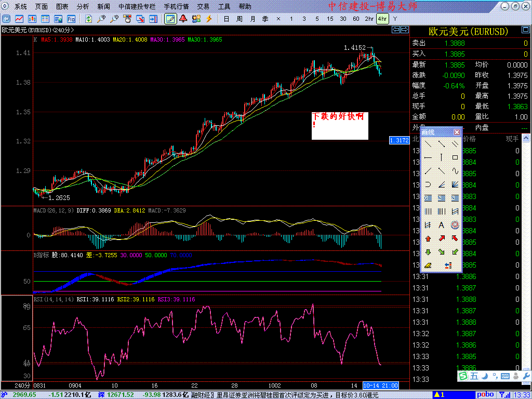532x399 pixels.
Task: Select the vertical line tool
Action: click(x=442, y=158)
